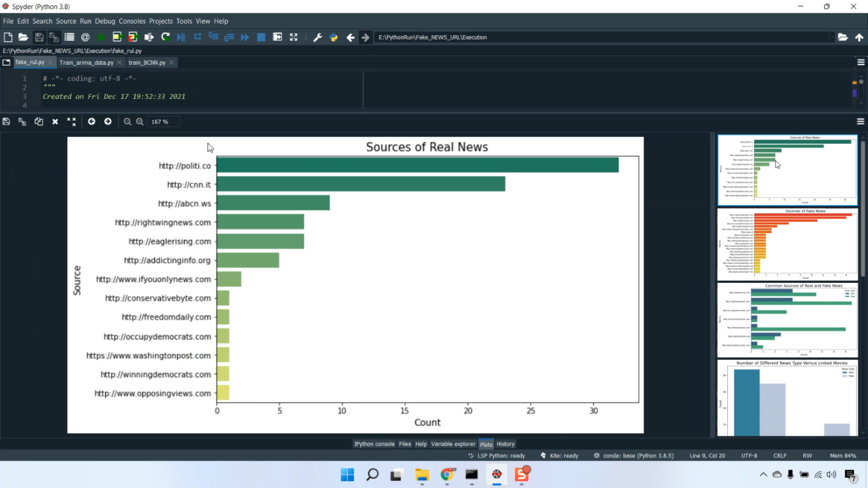
Task: Switch to the Train_arima_data.py tab
Action: (x=86, y=62)
